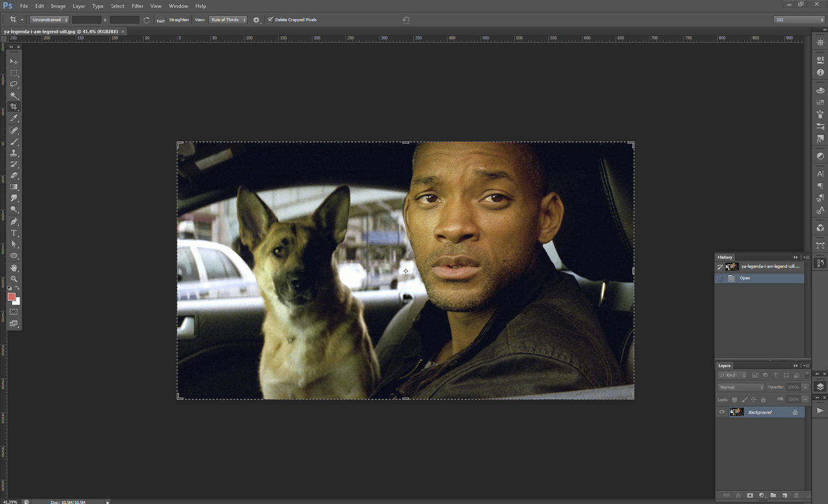Toggle lock transparent pixels

735,400
